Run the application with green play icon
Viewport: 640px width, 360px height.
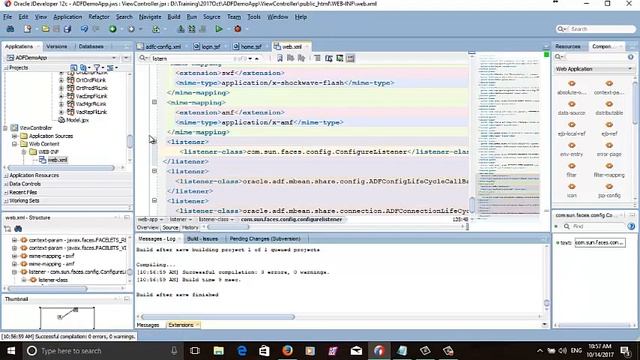coord(219,29)
